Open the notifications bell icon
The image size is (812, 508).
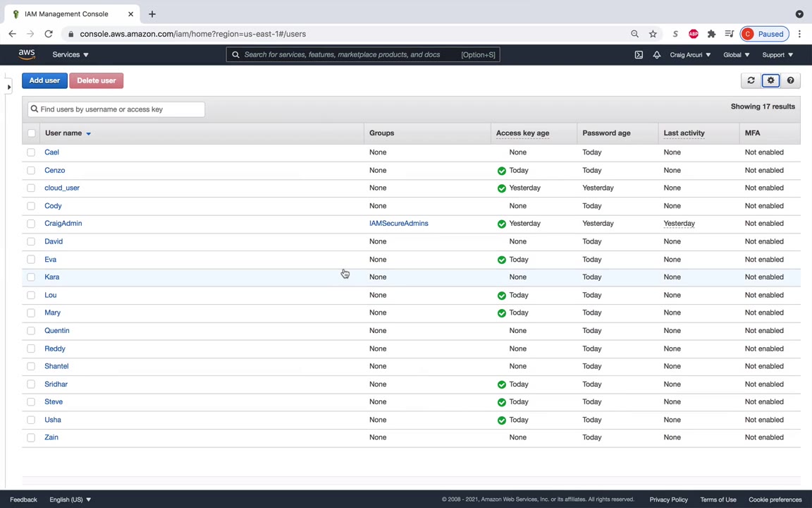(656, 55)
